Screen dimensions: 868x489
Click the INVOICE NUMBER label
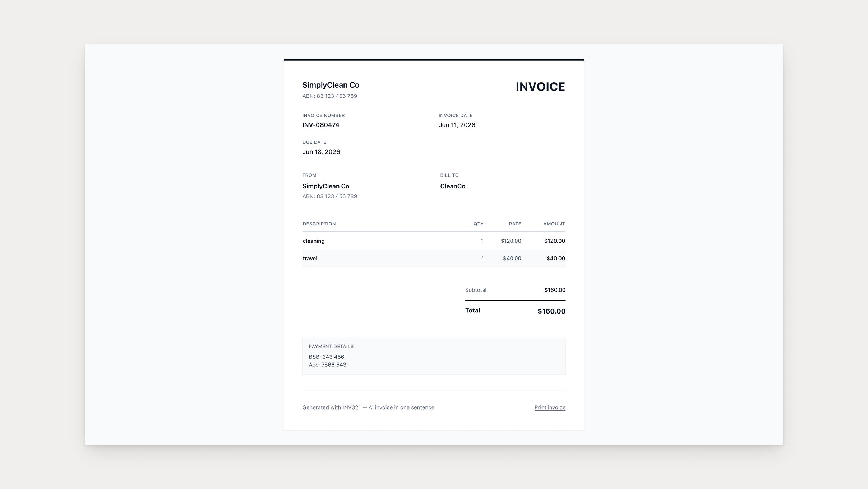(323, 115)
